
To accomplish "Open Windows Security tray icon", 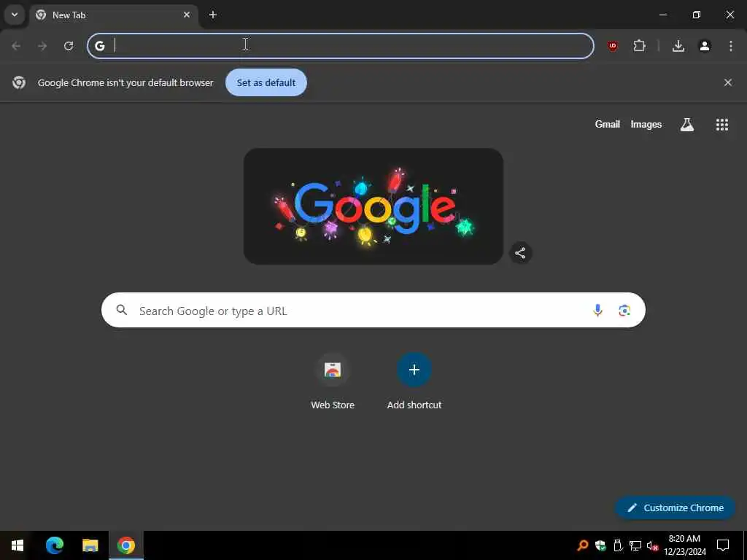I will click(600, 545).
